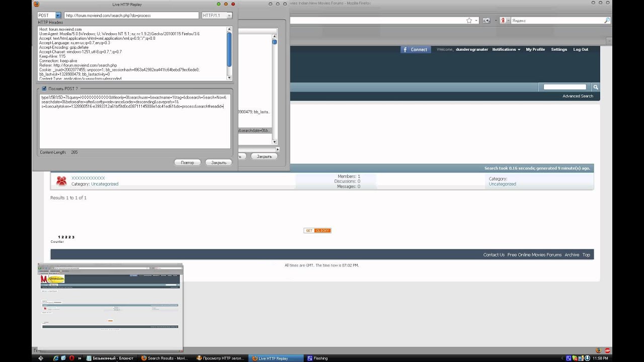The height and width of the screenshot is (362, 644).
Task: Switch to Безымянный - Блокнот taskbar item
Action: coord(111,358)
